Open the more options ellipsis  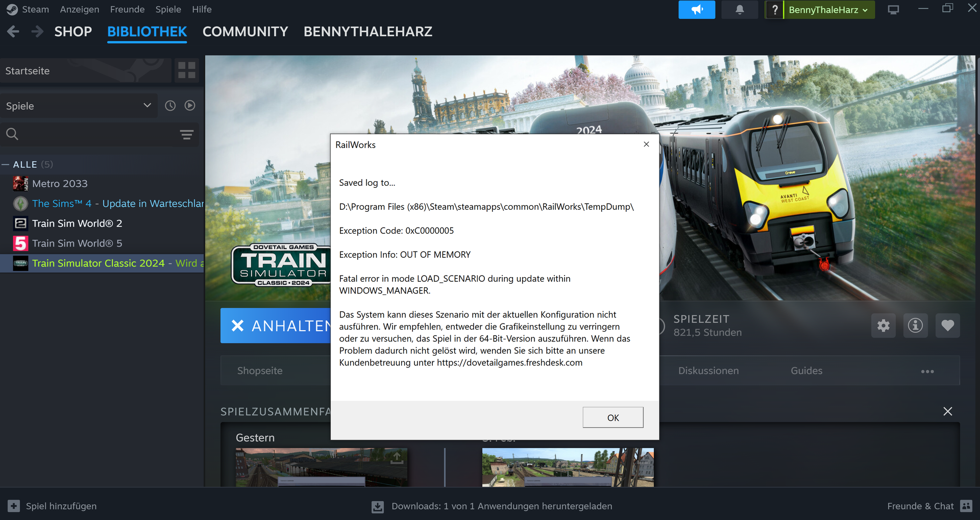[x=927, y=371]
